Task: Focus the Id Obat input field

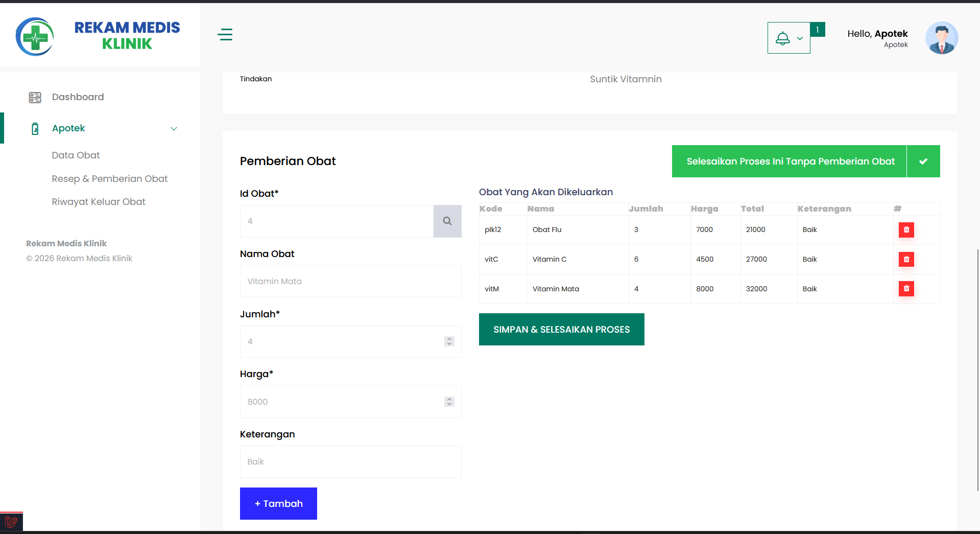Action: (337, 221)
